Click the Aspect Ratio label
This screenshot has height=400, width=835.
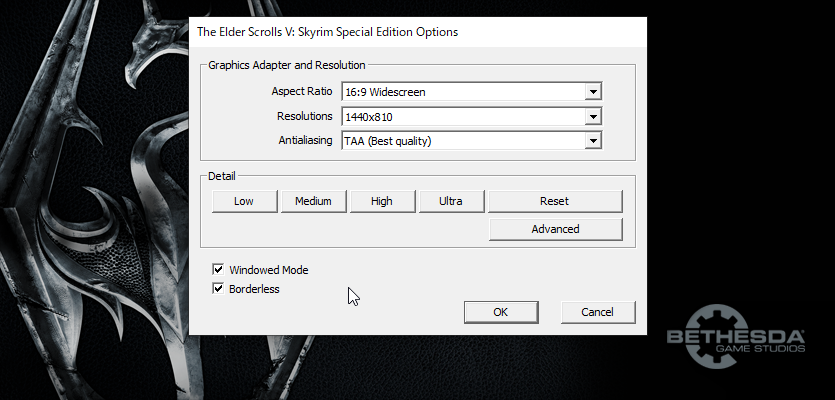tap(302, 91)
